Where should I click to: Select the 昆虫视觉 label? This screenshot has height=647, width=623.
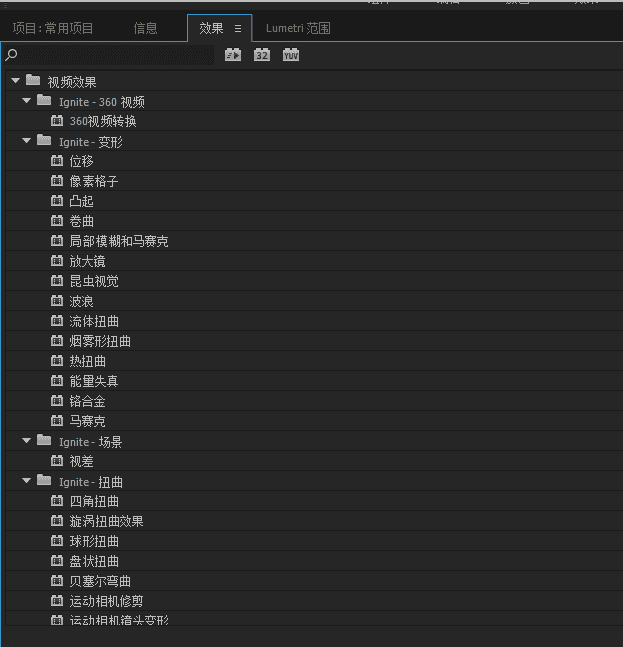[94, 281]
